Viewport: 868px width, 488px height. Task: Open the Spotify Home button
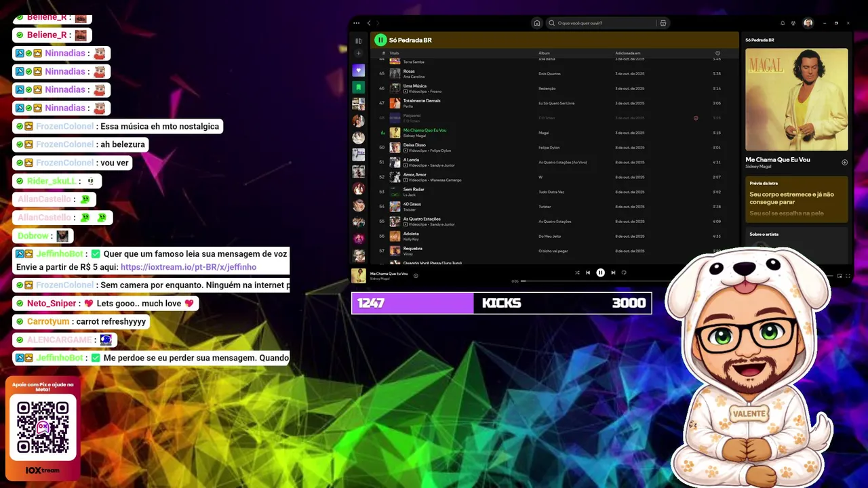tap(537, 23)
